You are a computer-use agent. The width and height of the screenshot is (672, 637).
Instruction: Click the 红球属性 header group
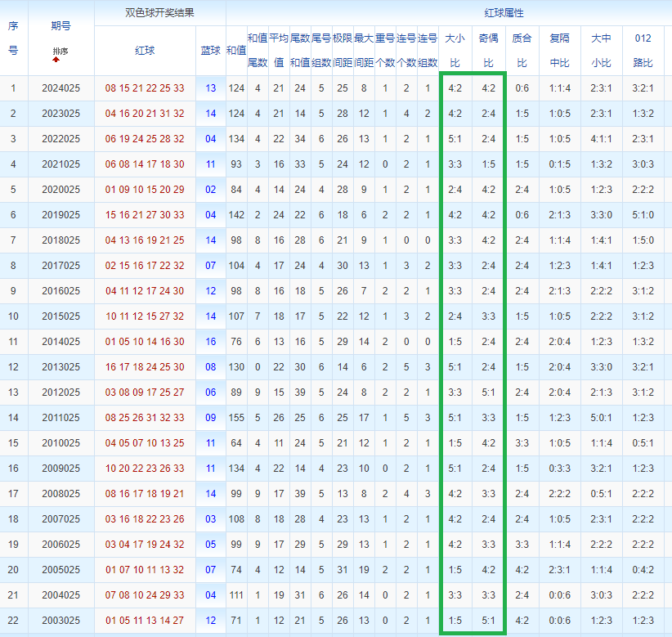(448, 13)
